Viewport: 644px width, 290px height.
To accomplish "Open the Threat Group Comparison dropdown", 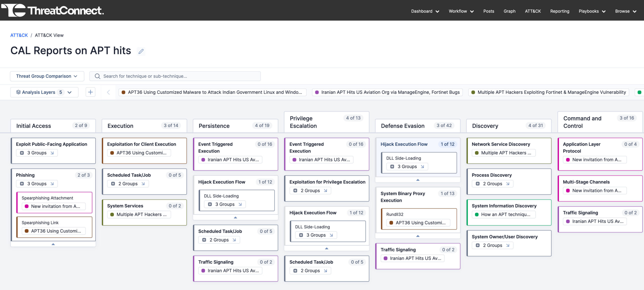I will coord(47,76).
